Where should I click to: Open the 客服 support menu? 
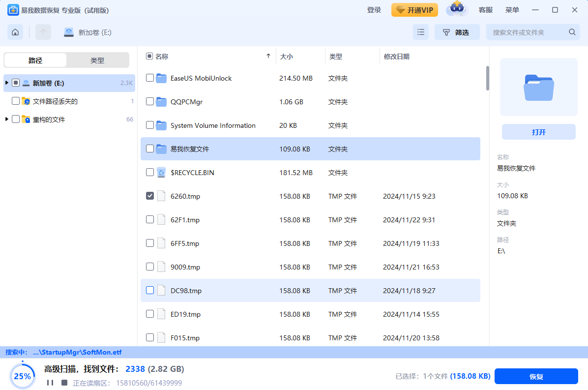coord(486,10)
